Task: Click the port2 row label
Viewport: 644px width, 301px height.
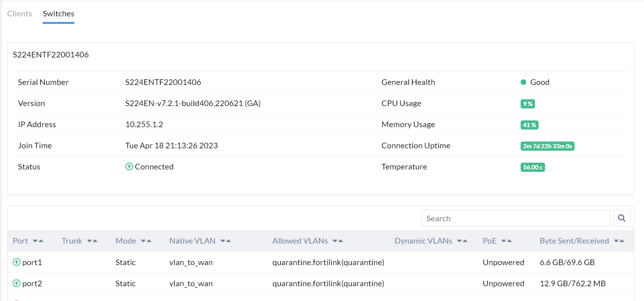Action: 32,283
